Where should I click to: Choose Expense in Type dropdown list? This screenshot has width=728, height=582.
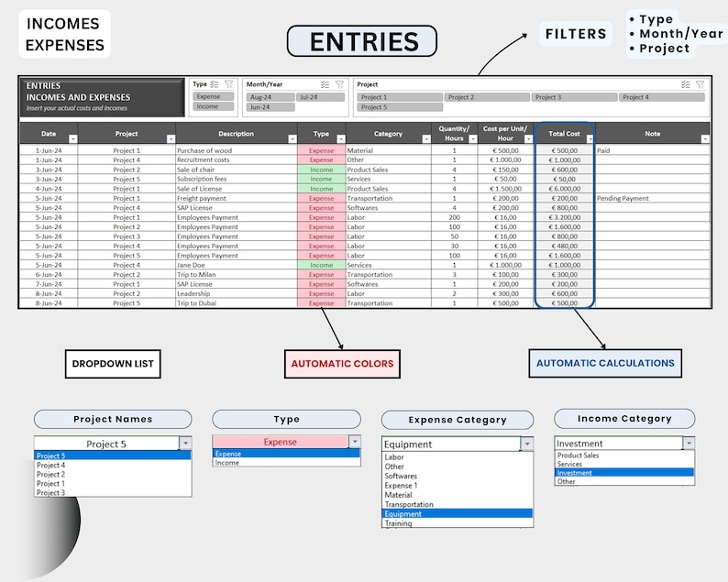click(286, 454)
